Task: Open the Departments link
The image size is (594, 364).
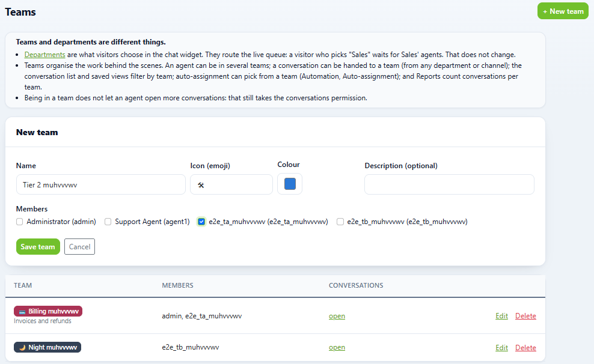Action: coord(44,55)
